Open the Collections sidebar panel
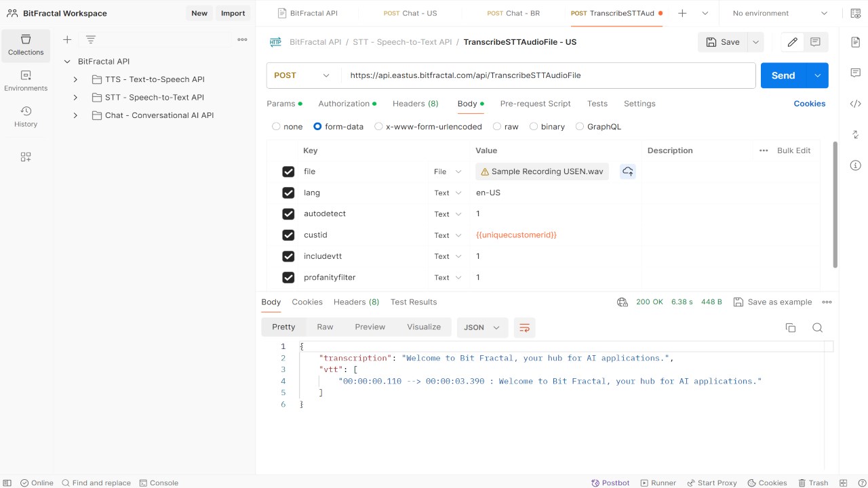The image size is (868, 488). click(26, 45)
